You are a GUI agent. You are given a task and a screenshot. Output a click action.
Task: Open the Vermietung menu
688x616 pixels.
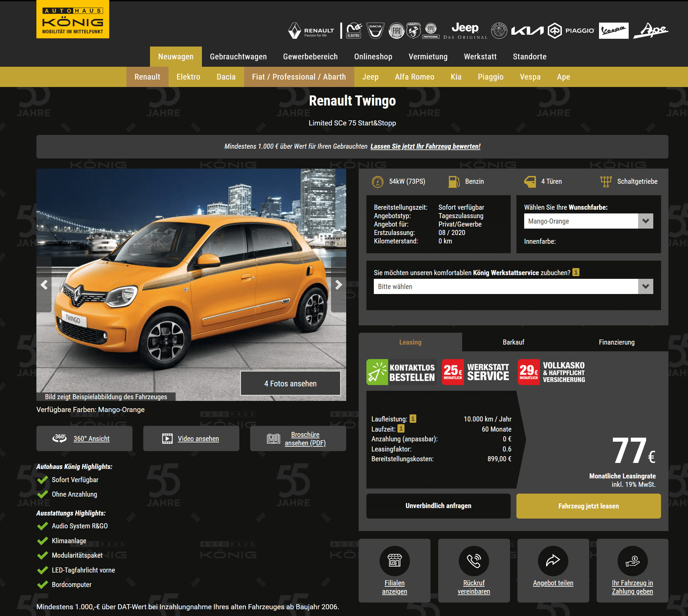(428, 57)
